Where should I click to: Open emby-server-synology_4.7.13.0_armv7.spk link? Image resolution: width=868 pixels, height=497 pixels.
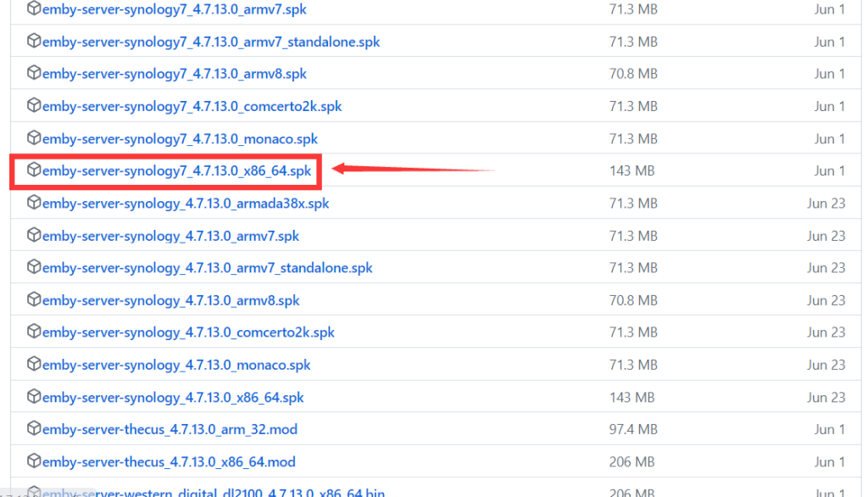(x=170, y=236)
